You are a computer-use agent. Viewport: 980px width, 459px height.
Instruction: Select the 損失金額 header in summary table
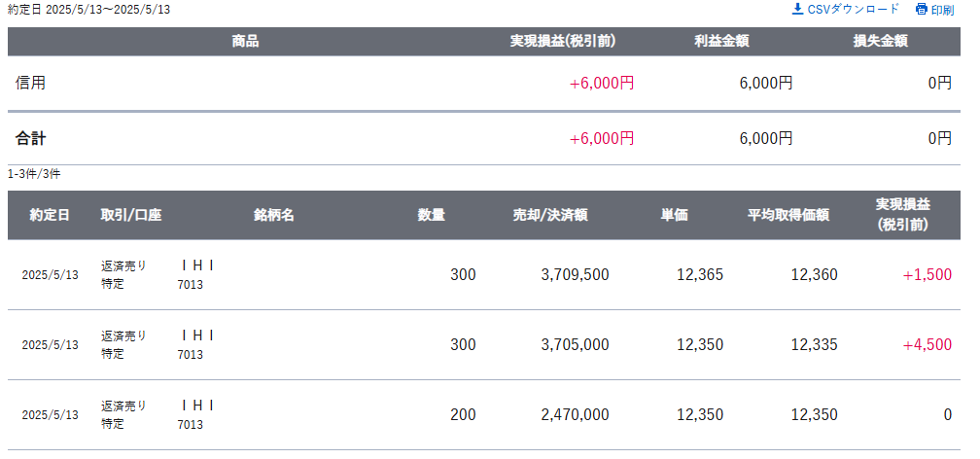pyautogui.click(x=881, y=42)
